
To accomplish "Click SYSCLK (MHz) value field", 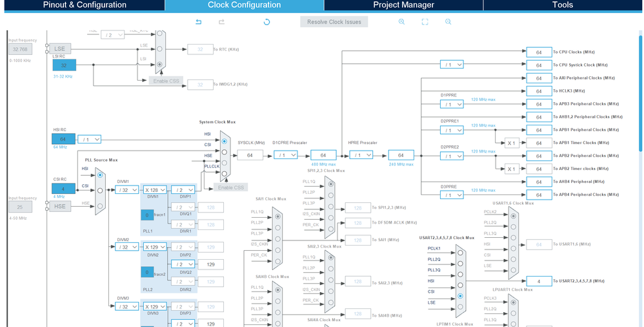I will 250,155.
